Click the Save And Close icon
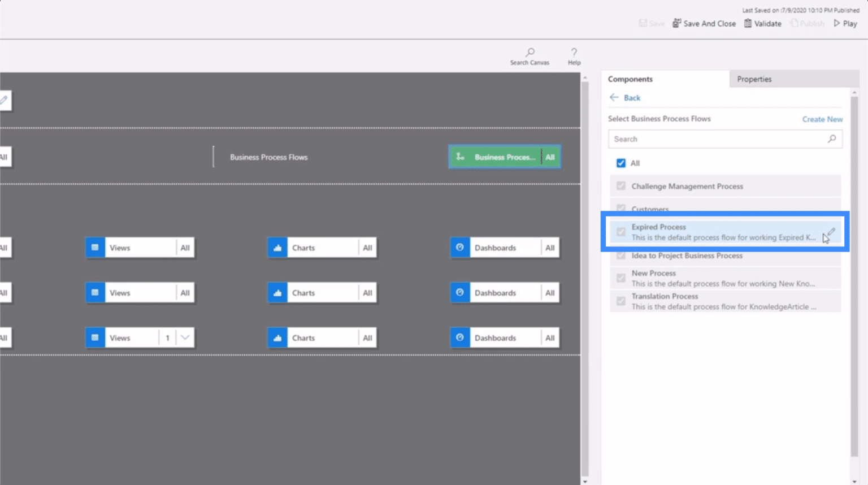The image size is (868, 485). point(676,23)
